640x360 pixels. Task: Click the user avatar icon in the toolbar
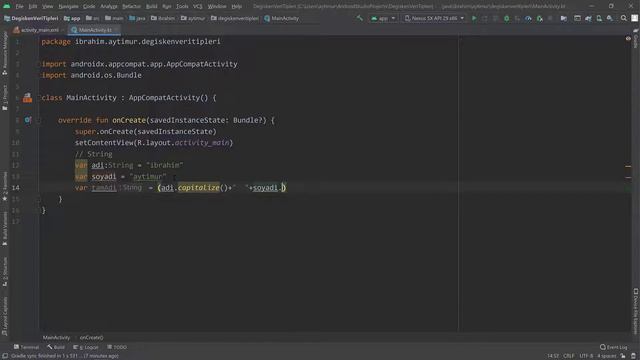[x=634, y=18]
